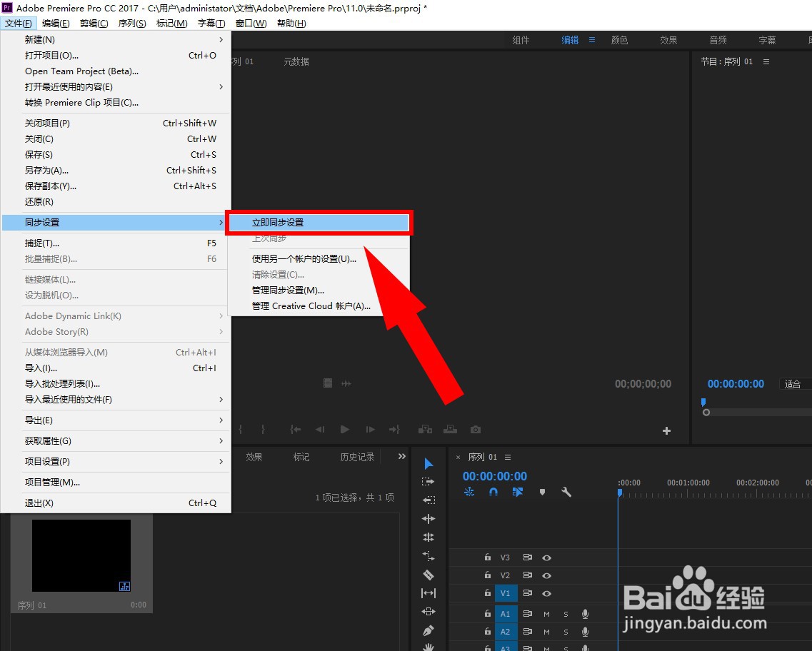Toggle timeline Snap magnet icon

(493, 492)
